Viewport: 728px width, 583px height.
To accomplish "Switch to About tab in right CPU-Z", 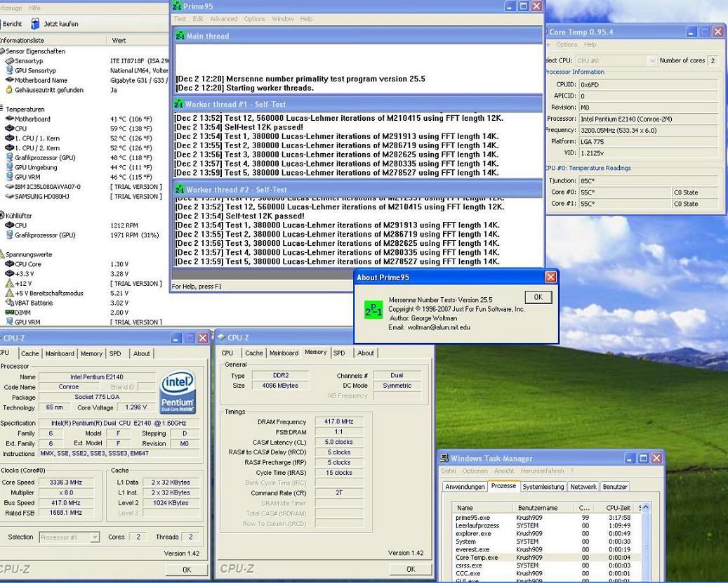I will click(x=365, y=353).
